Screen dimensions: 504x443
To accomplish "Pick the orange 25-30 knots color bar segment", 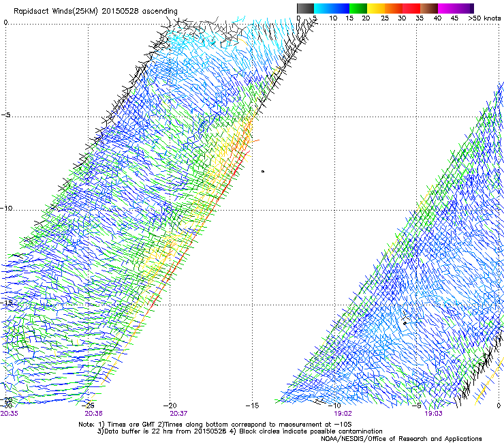I will click(x=394, y=8).
